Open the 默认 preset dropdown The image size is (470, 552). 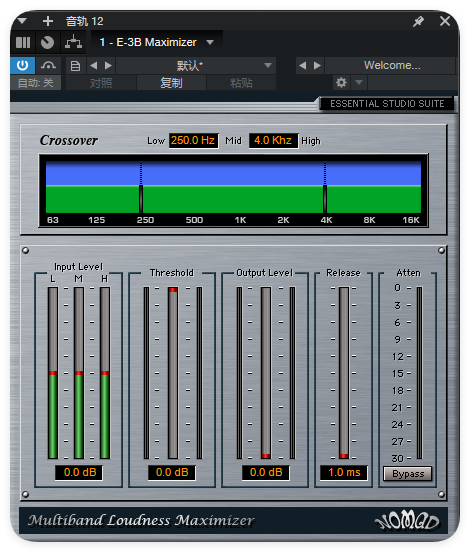[196, 66]
